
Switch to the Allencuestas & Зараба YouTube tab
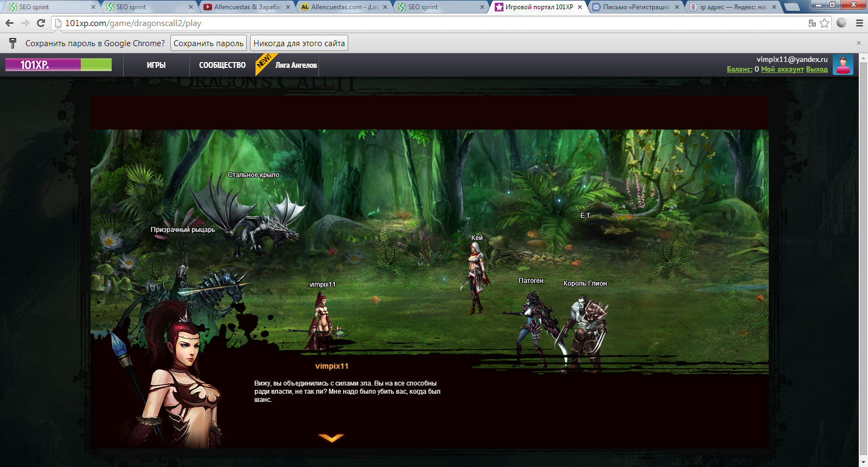tap(247, 7)
